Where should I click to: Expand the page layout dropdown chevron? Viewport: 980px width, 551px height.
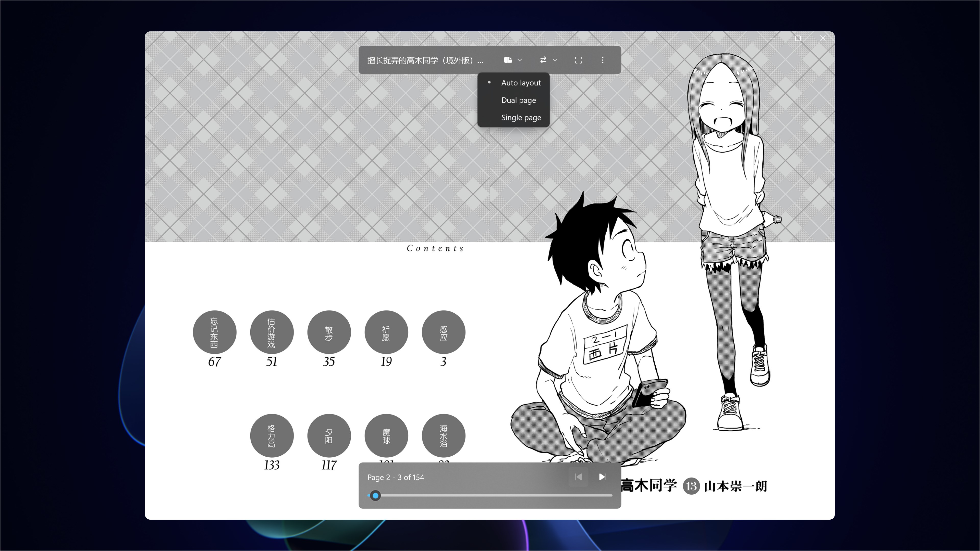pos(520,60)
